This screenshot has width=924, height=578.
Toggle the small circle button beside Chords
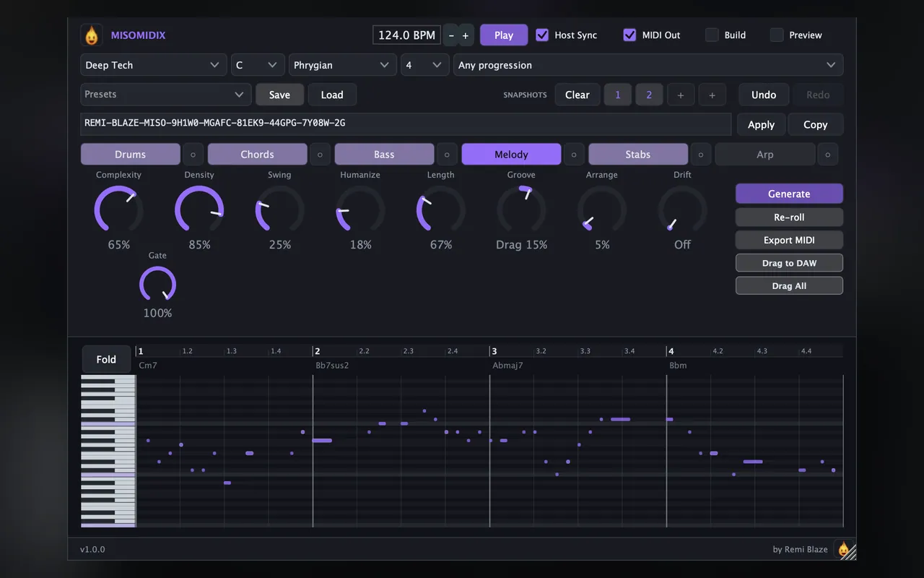[320, 155]
